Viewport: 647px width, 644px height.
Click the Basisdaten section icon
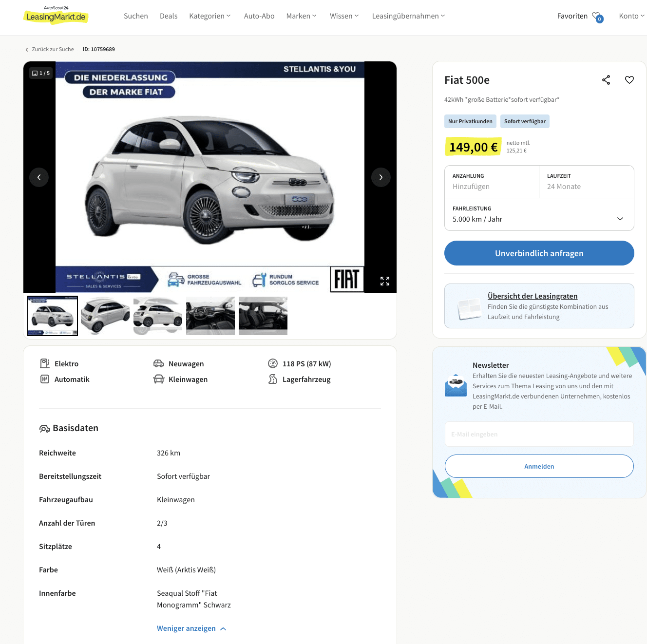pos(44,429)
